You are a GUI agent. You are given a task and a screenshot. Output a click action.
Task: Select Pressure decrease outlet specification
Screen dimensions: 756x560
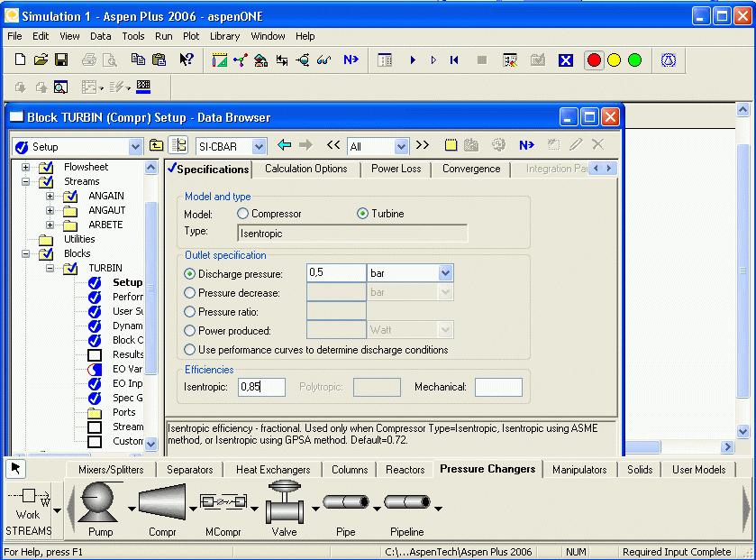point(189,293)
